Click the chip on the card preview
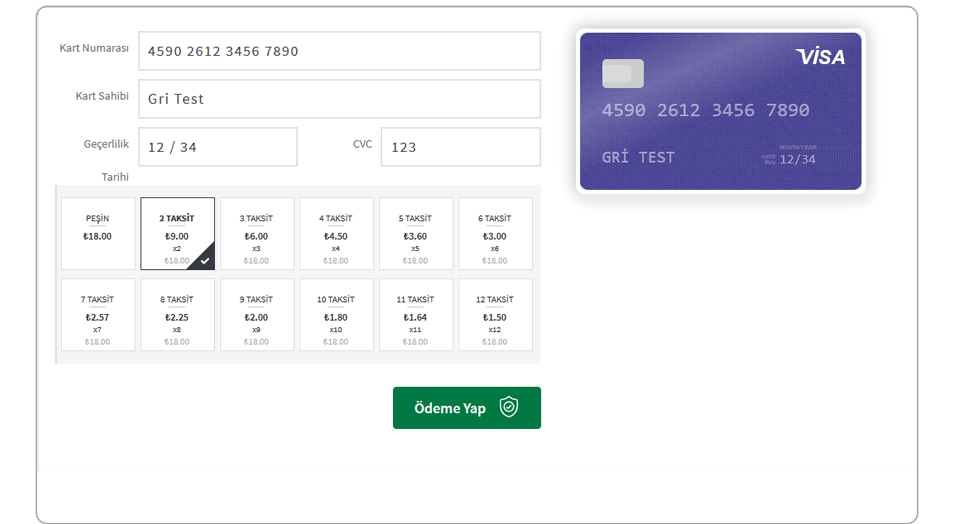 622,74
